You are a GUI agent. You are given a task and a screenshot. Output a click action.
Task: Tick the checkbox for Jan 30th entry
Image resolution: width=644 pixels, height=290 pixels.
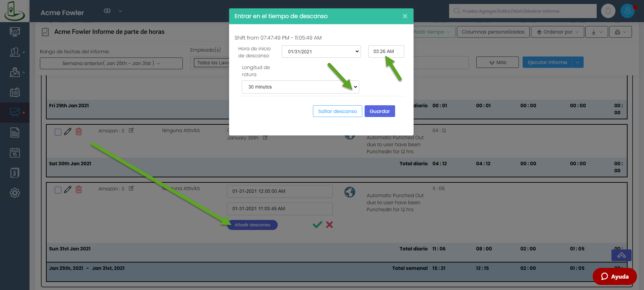pos(58,132)
